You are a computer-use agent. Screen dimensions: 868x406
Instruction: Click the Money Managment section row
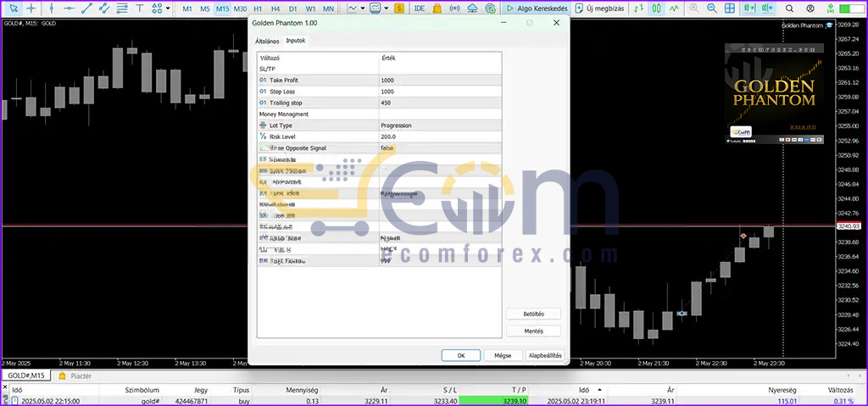379,114
